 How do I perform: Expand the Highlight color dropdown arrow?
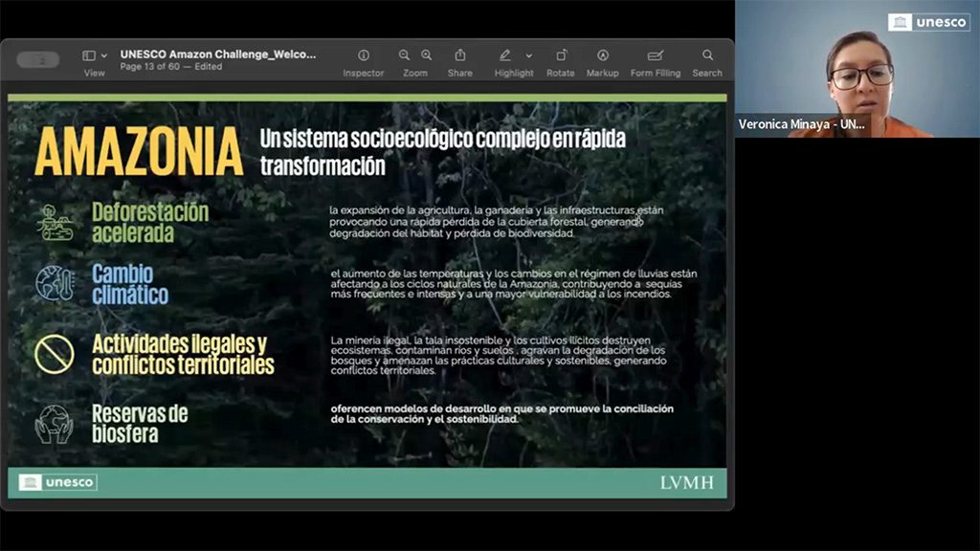pyautogui.click(x=528, y=56)
